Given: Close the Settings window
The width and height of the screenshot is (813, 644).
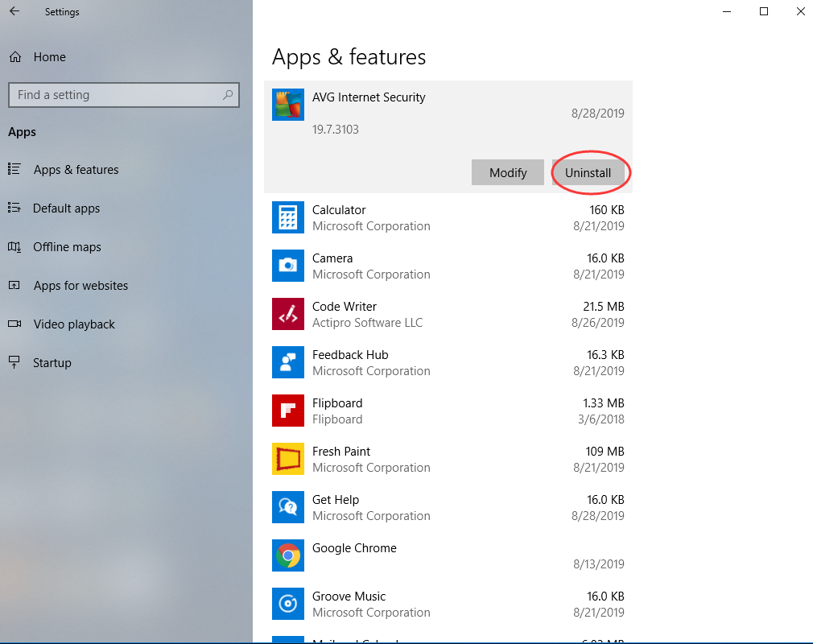Looking at the screenshot, I should click(801, 11).
